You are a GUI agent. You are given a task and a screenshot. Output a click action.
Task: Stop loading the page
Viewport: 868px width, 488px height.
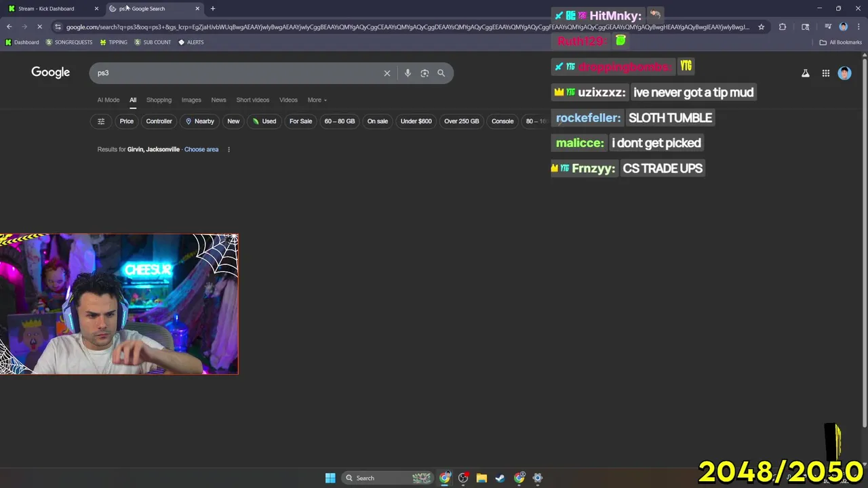[x=39, y=27]
